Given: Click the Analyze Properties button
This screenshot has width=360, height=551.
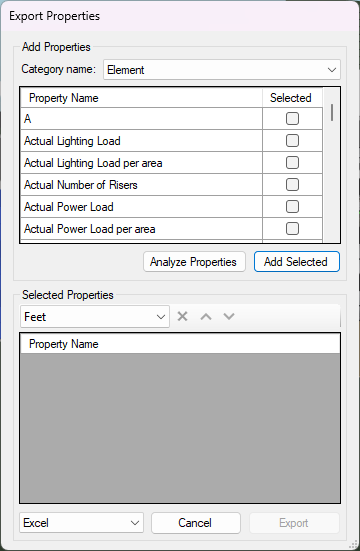Looking at the screenshot, I should (x=194, y=262).
